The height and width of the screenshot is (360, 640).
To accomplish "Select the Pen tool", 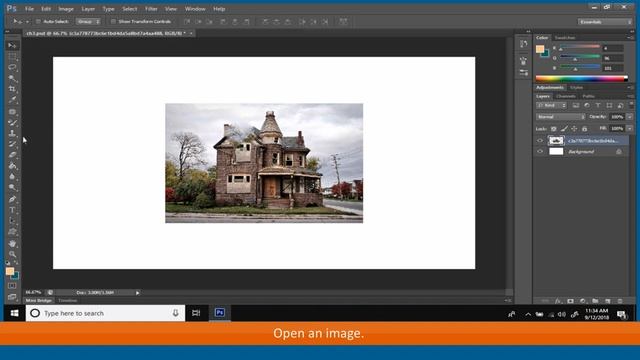I will pyautogui.click(x=12, y=199).
